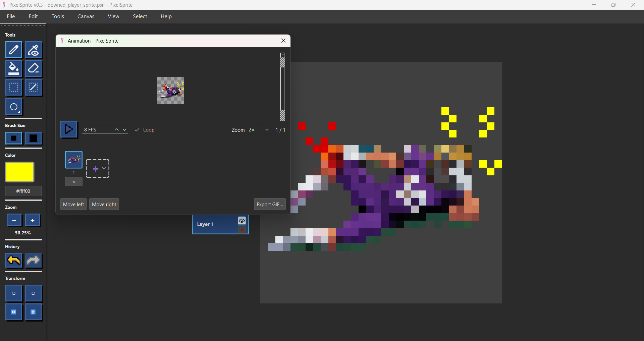This screenshot has width=644, height=341.
Task: Zoom in with the plus button
Action: click(x=33, y=220)
